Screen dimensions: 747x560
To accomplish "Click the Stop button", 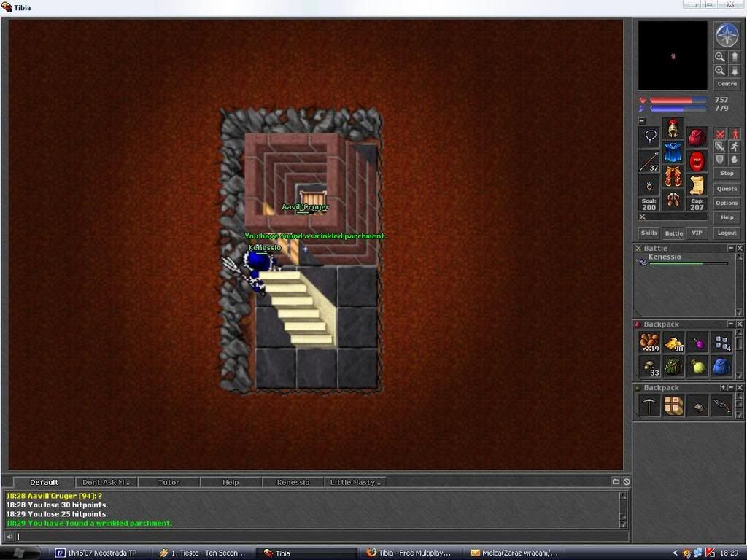I will [727, 174].
